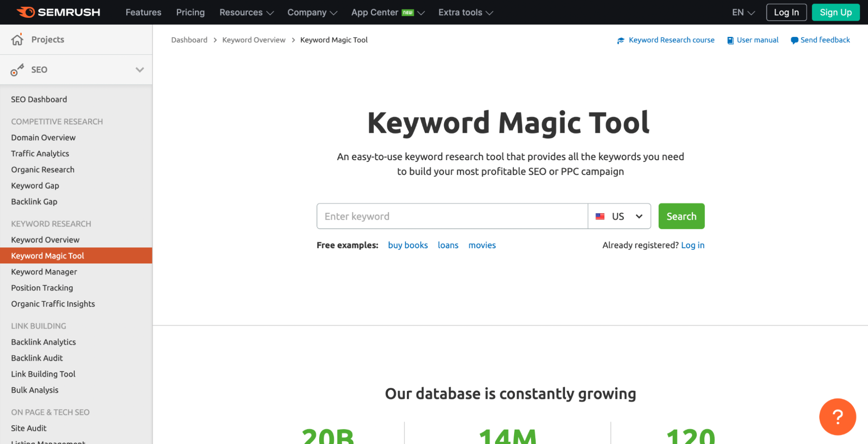The width and height of the screenshot is (868, 444).
Task: Click the Send feedback speech bubble icon
Action: [794, 40]
